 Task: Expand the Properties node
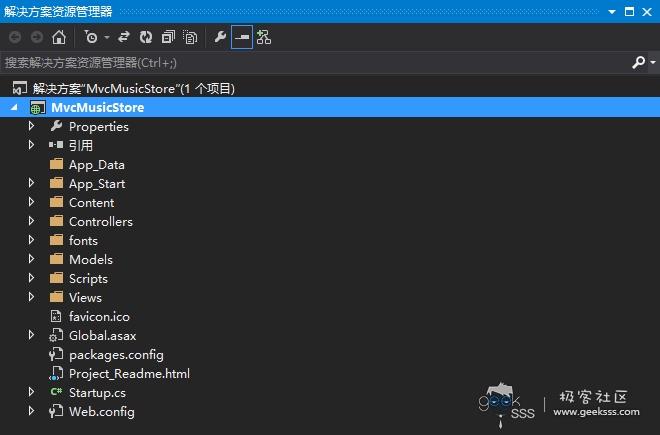[31, 126]
